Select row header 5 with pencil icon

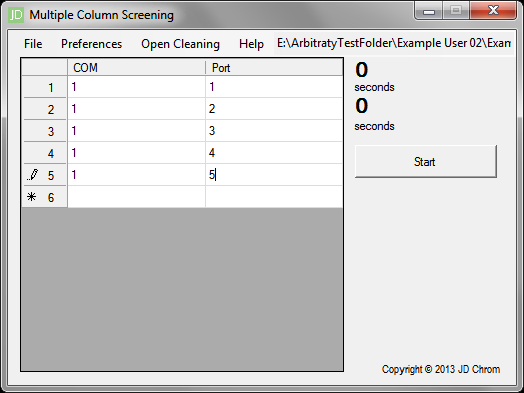click(44, 175)
